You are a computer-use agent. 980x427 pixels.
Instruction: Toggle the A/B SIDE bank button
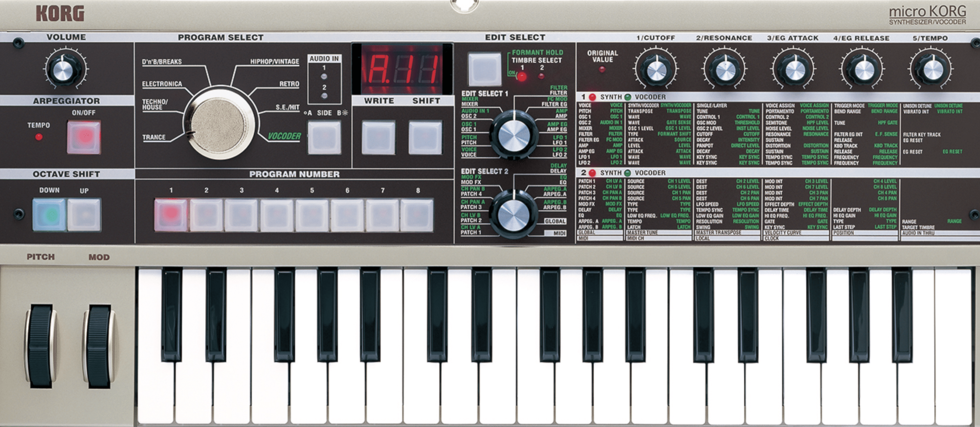point(324,138)
